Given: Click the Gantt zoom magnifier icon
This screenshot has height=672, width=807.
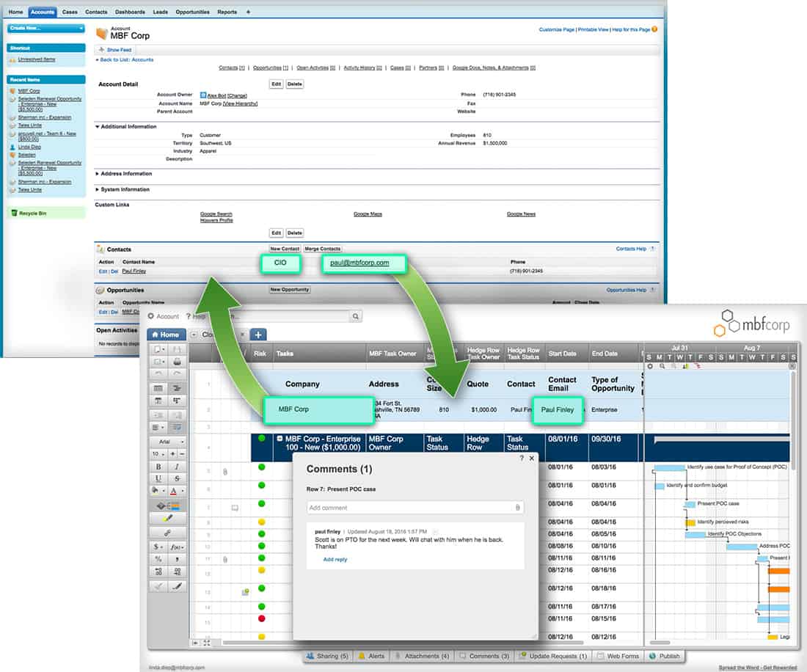Looking at the screenshot, I should [x=662, y=366].
